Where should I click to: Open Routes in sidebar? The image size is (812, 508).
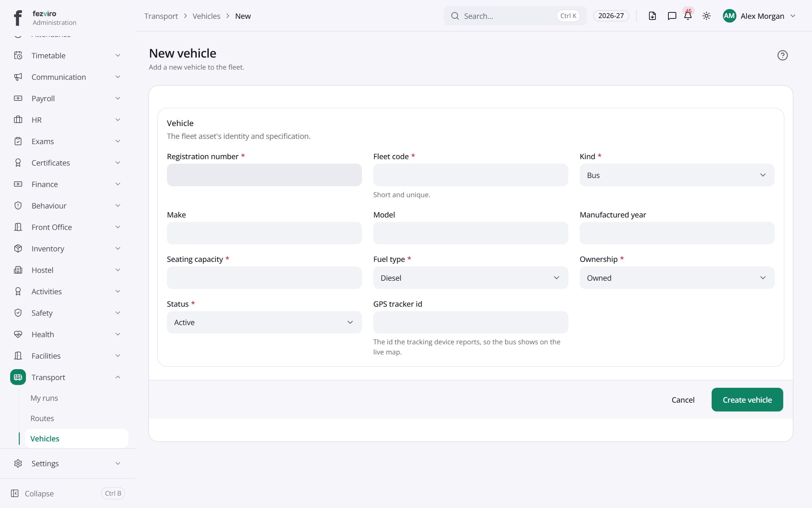click(x=42, y=418)
